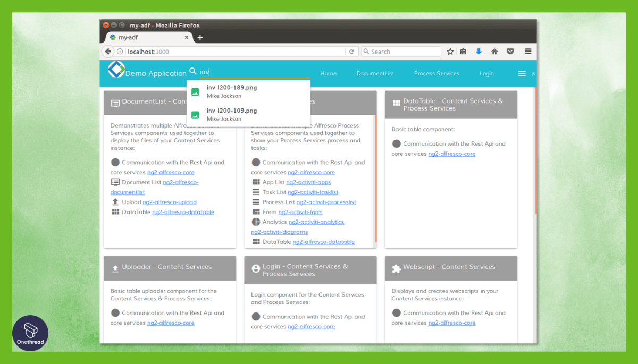Click the person icon on the Login card
Viewport: 638px width, 364px height.
(x=256, y=268)
